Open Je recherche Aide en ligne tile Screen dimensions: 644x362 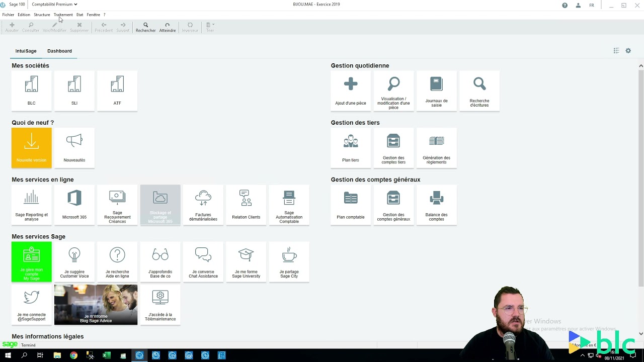click(x=117, y=262)
